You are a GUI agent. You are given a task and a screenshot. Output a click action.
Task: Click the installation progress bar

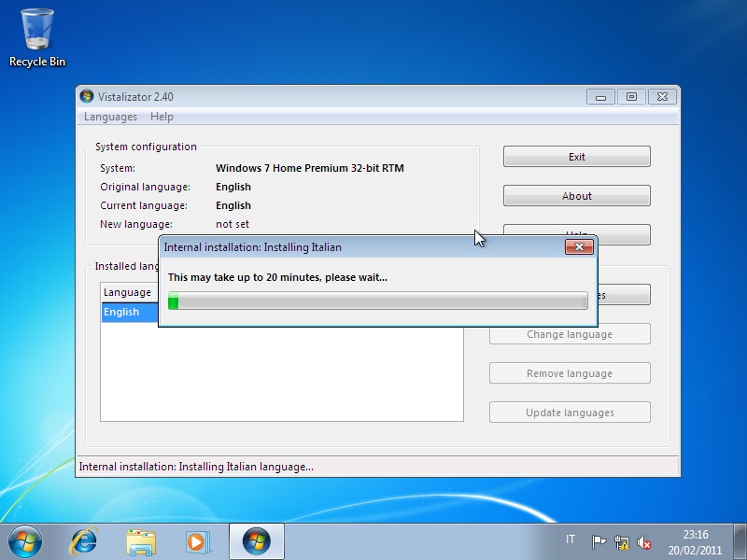coord(378,301)
